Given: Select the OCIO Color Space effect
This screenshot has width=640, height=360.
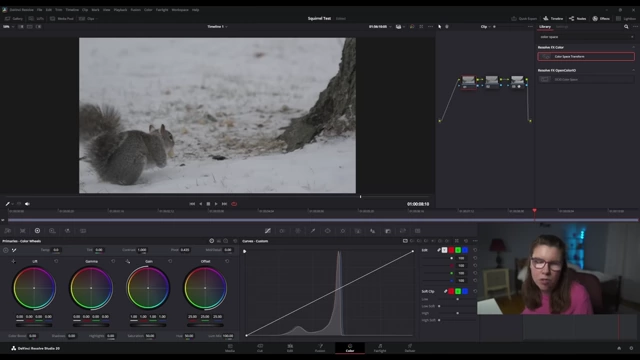Looking at the screenshot, I should tap(586, 79).
